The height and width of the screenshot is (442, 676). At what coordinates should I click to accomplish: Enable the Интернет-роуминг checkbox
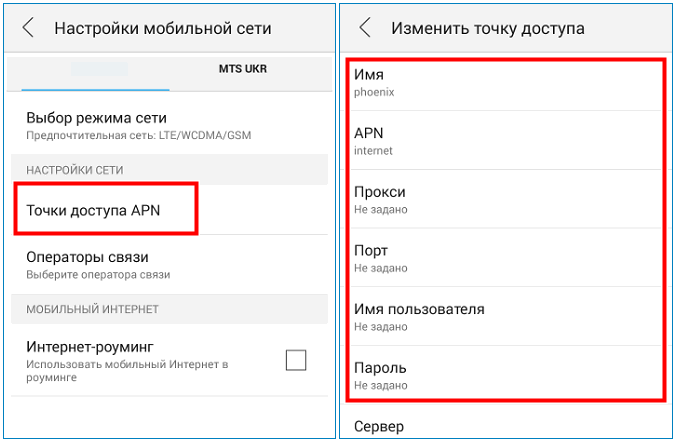click(x=296, y=360)
